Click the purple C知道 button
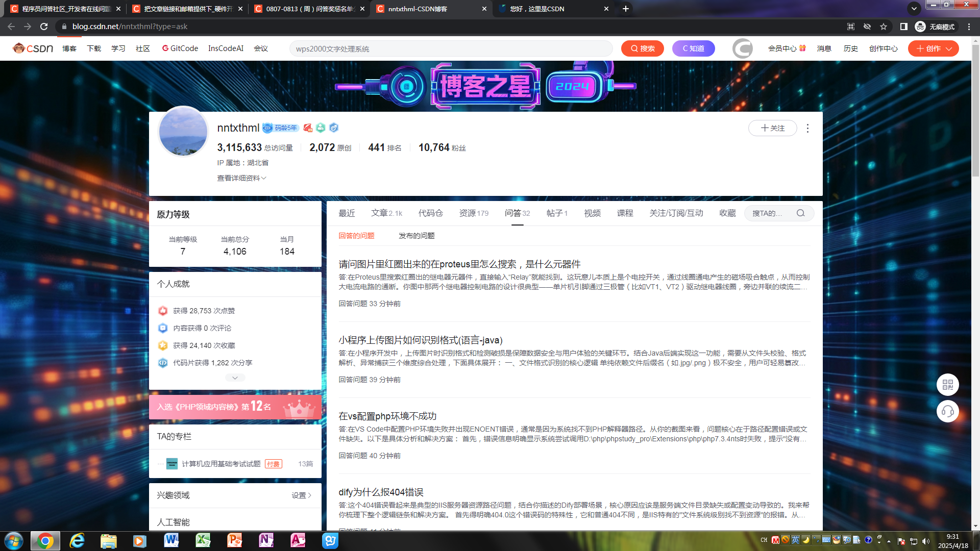 [x=694, y=48]
